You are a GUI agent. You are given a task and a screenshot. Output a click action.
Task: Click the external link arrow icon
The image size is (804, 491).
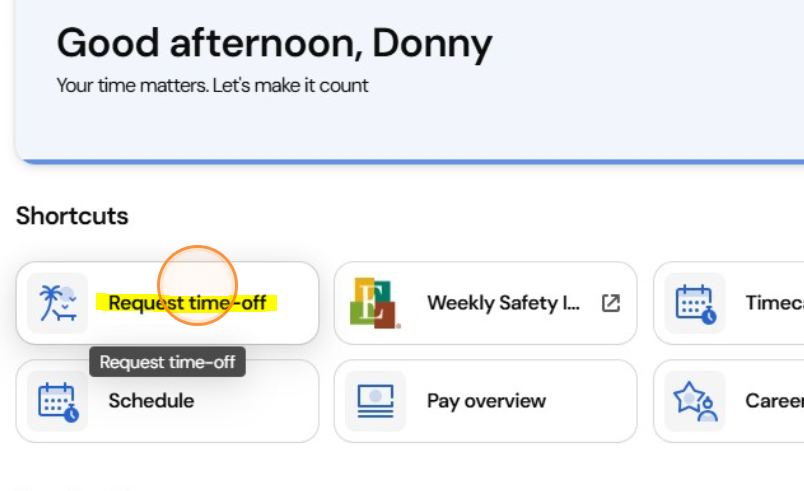click(x=611, y=303)
